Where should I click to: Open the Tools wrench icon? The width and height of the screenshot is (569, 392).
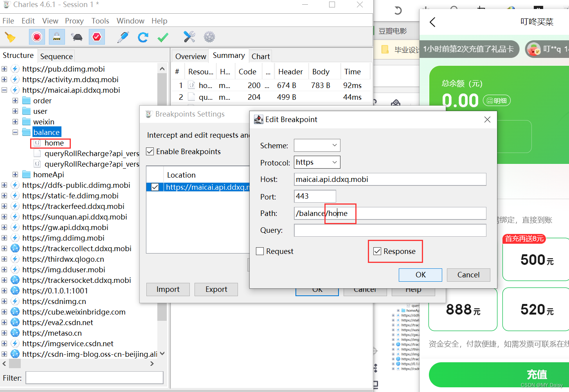pos(189,37)
